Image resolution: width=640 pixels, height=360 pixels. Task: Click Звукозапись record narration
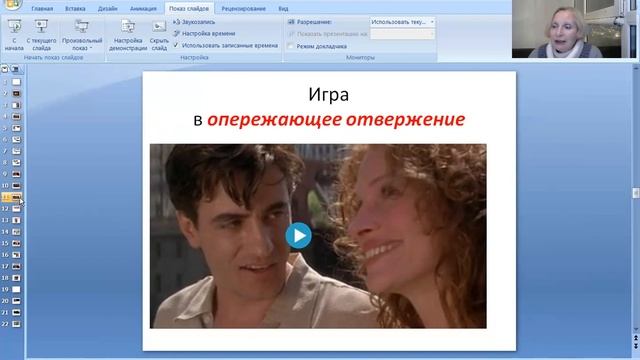[x=194, y=22]
